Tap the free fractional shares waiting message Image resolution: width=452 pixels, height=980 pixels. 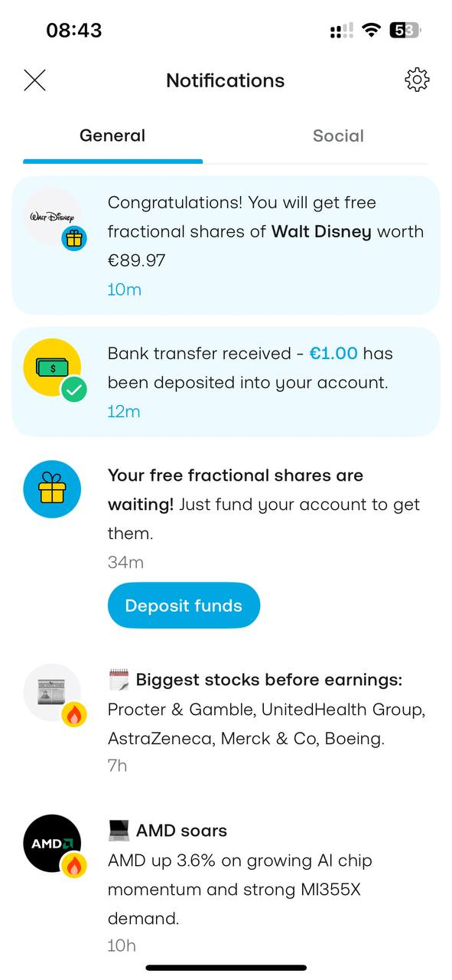tap(264, 504)
